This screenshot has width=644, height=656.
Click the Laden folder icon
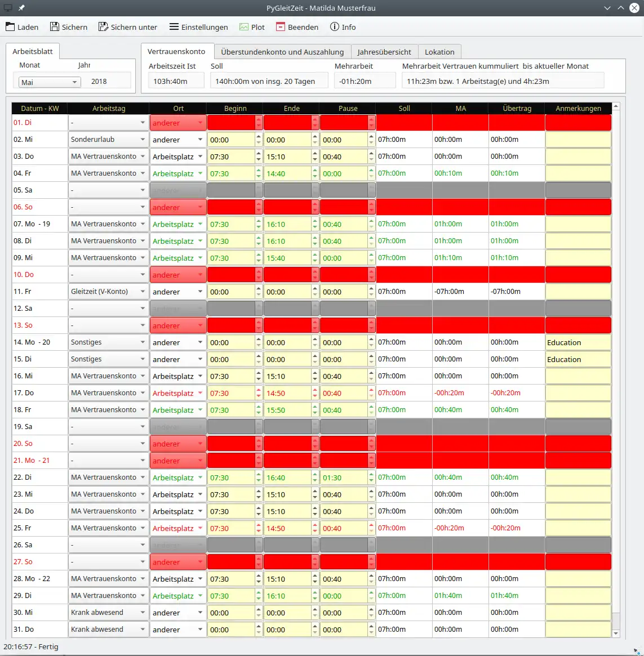10,27
